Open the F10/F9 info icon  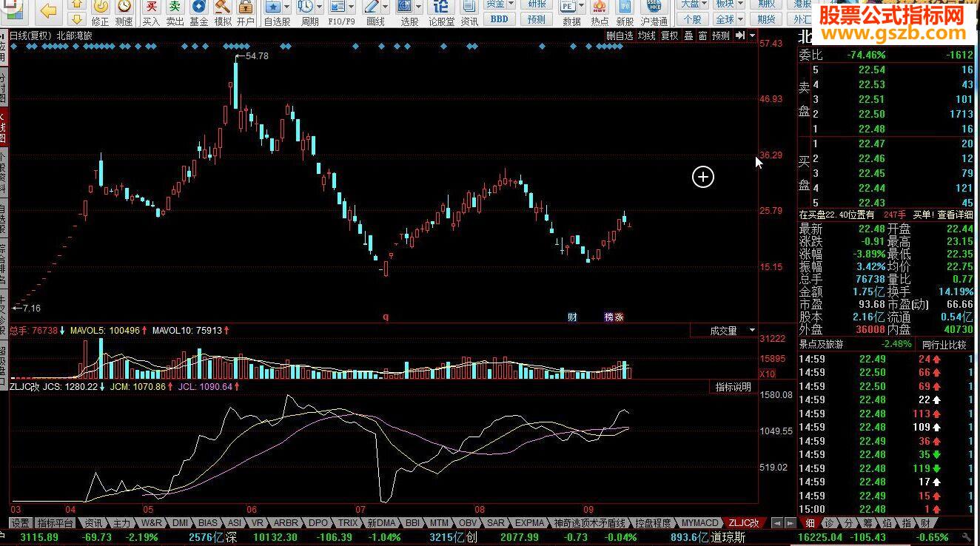(x=340, y=13)
